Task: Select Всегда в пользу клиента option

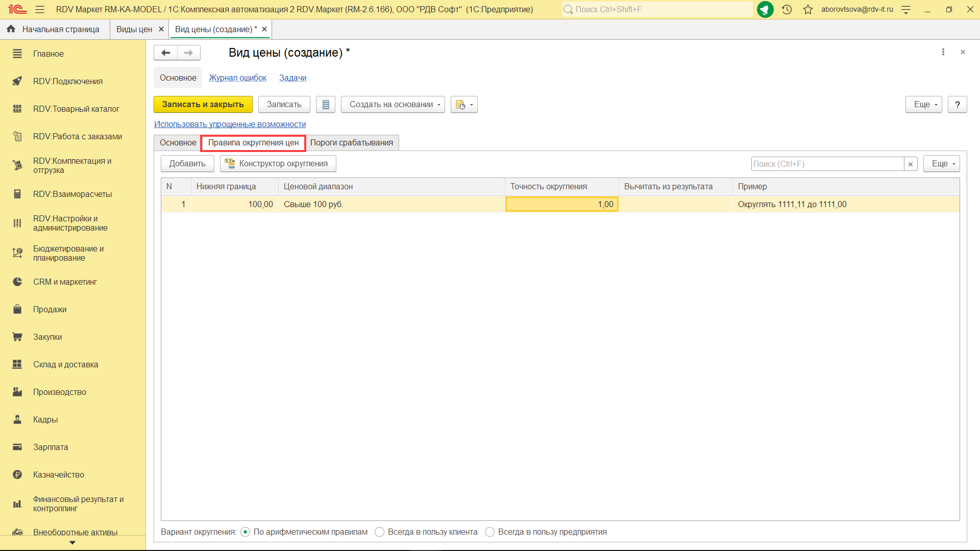Action: tap(379, 532)
